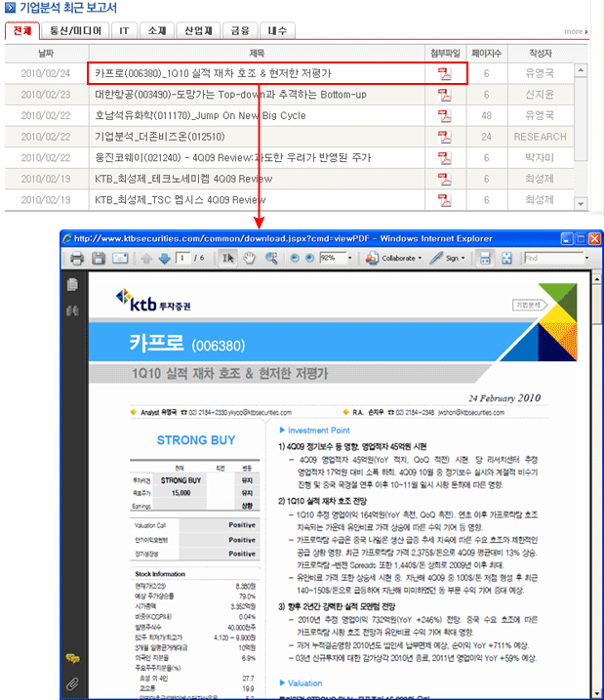Select the Marquee Zoom tool

click(x=269, y=259)
